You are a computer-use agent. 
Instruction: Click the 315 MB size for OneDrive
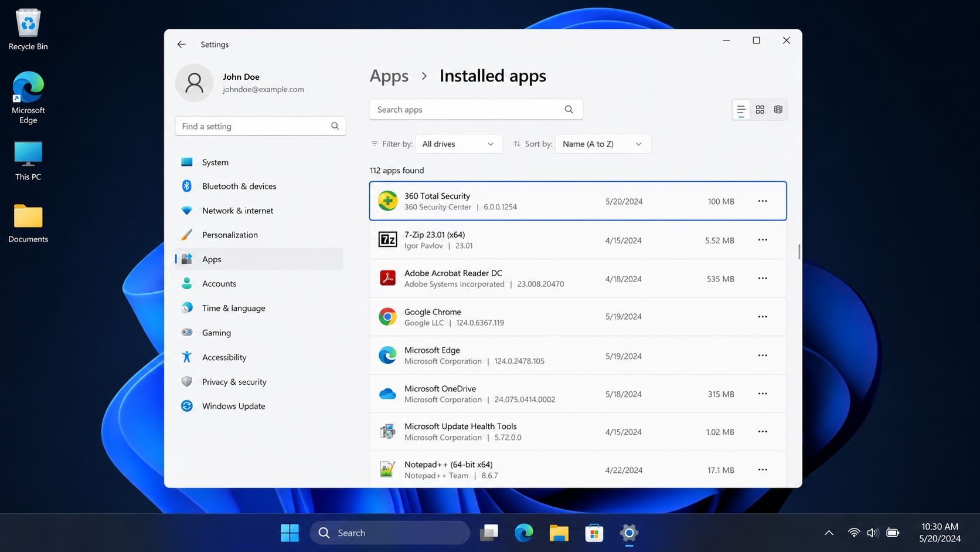coord(721,394)
